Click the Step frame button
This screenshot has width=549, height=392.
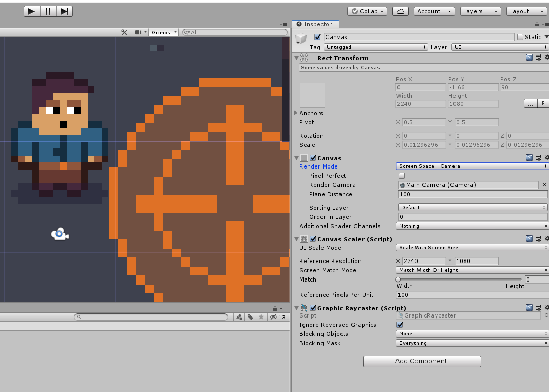tap(64, 11)
